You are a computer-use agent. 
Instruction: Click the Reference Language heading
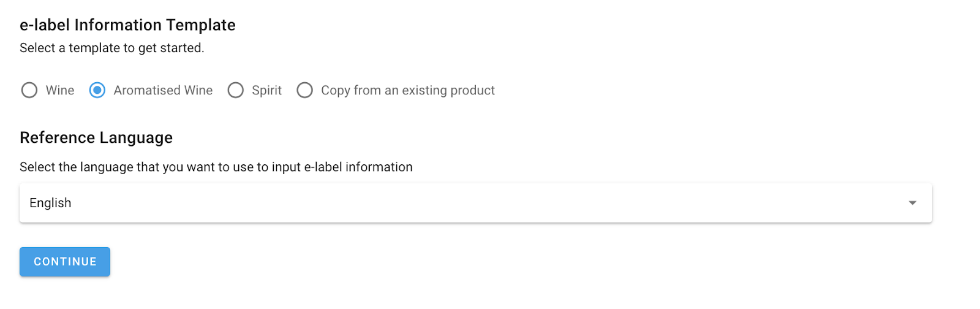click(x=96, y=137)
